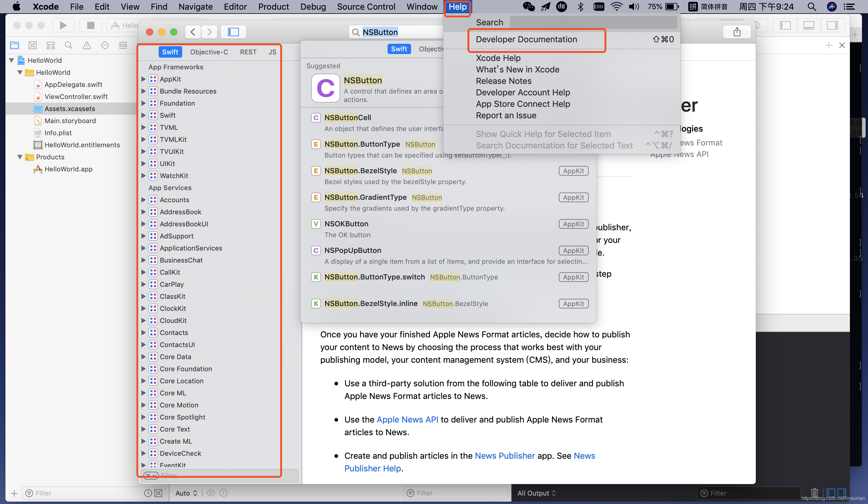
Task: Go forward in documentation browser
Action: [x=209, y=32]
